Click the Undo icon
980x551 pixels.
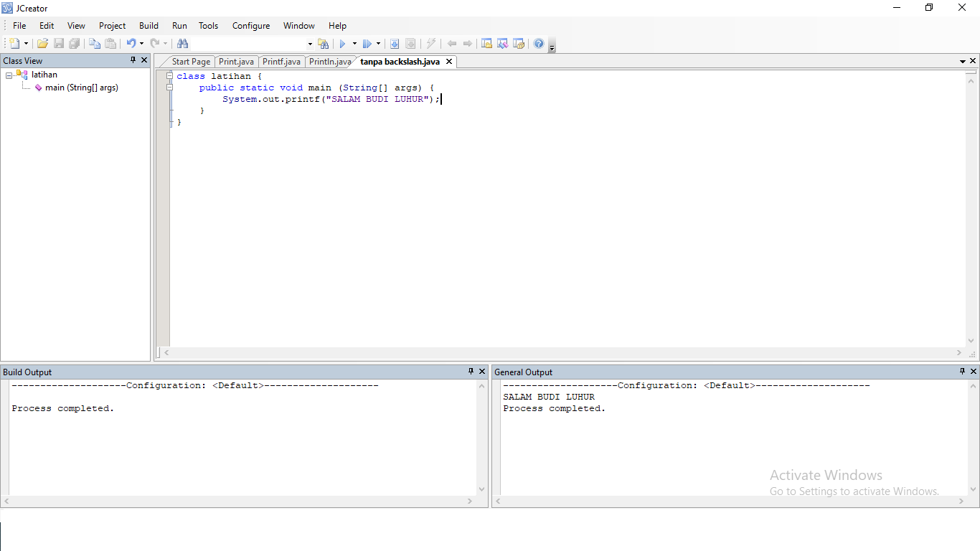point(132,43)
